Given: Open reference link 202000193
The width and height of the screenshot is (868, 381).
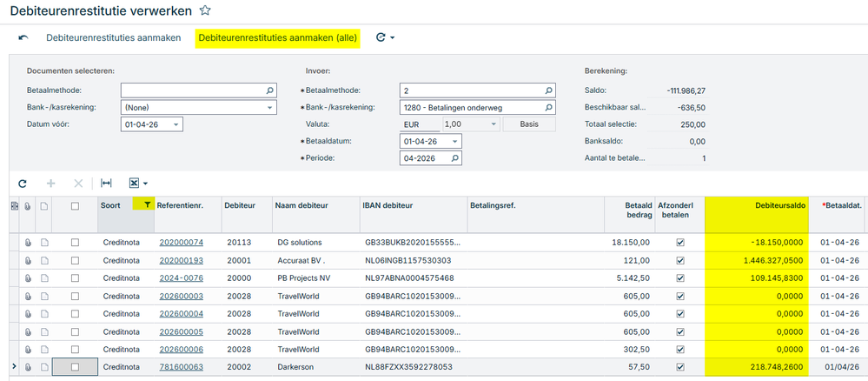Looking at the screenshot, I should click(181, 260).
